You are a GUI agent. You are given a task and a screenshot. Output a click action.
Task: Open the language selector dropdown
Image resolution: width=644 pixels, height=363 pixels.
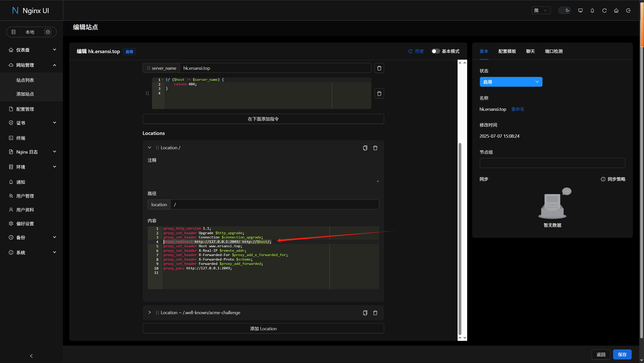click(541, 10)
